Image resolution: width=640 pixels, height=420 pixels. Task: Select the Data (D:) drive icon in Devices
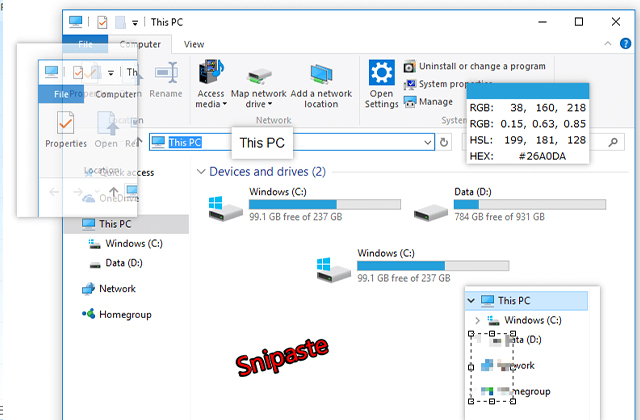coord(431,213)
